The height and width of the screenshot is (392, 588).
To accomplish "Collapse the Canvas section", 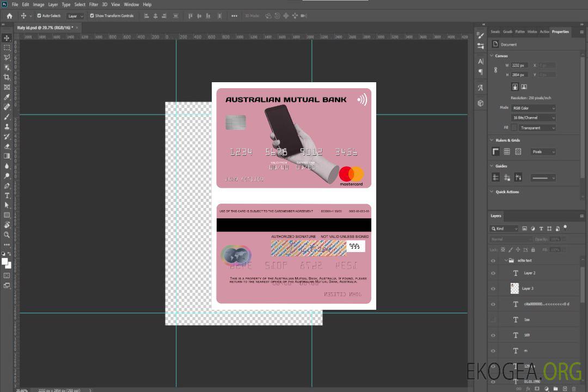I will (x=492, y=56).
